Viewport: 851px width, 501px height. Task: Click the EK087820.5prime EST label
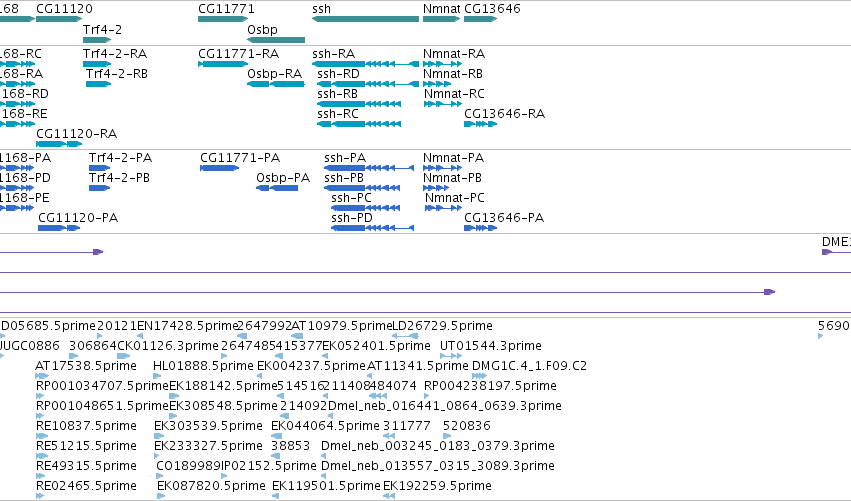(x=212, y=486)
